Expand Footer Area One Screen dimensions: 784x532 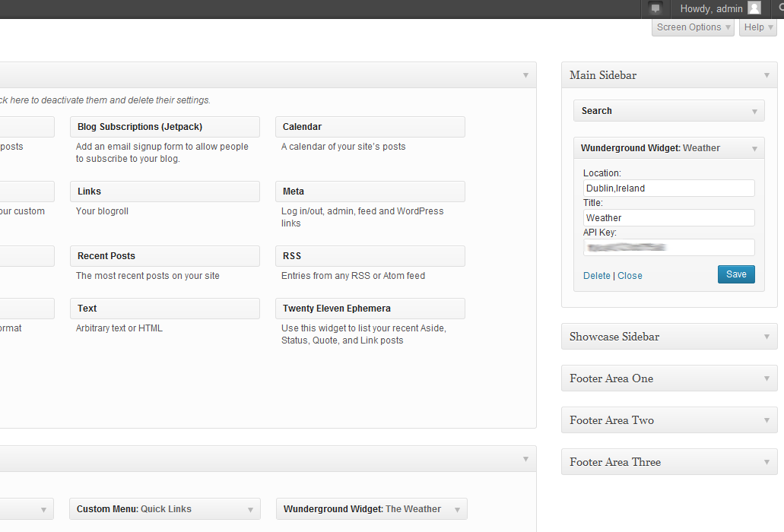pyautogui.click(x=767, y=378)
